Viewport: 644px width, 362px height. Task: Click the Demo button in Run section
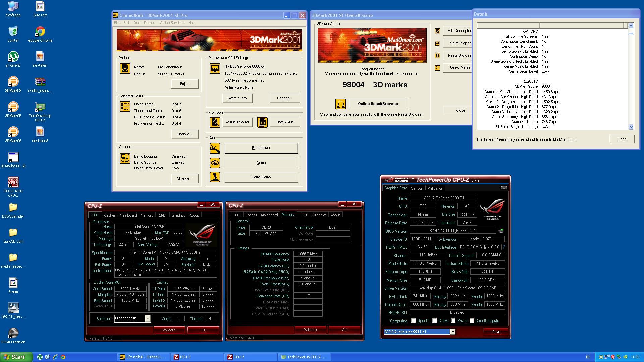pyautogui.click(x=261, y=163)
